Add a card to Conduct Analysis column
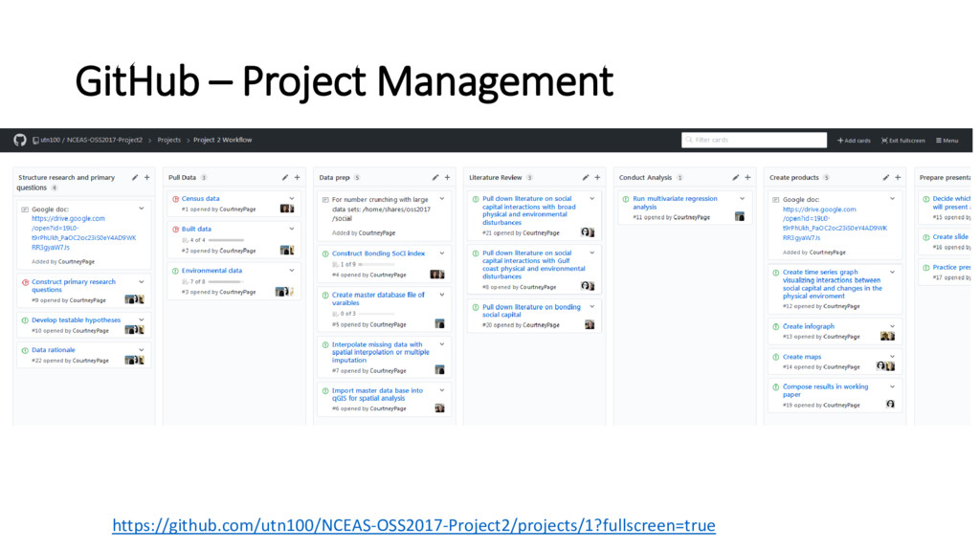This screenshot has height=551, width=980. [747, 177]
